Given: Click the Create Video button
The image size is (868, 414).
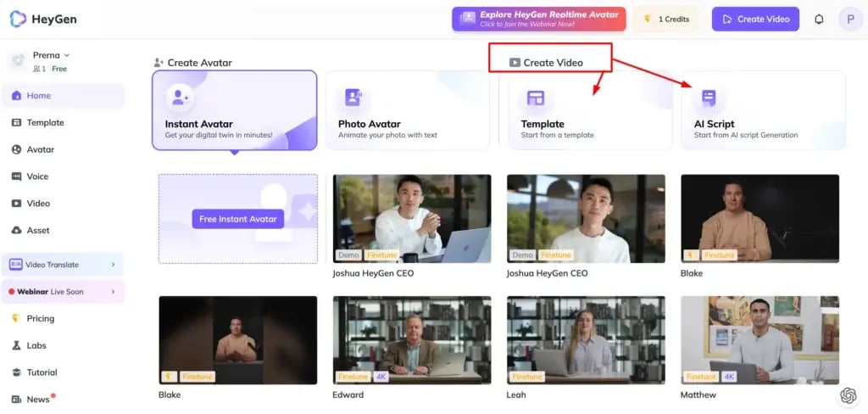Looking at the screenshot, I should pyautogui.click(x=754, y=19).
